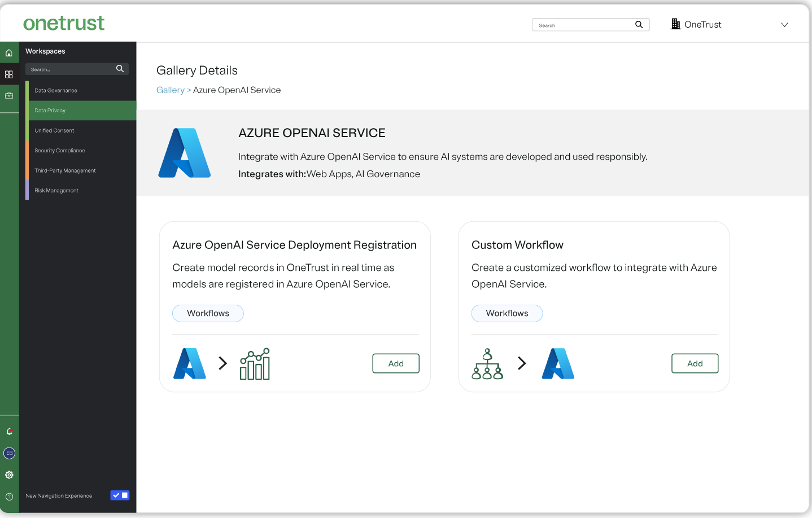Click the OneTrust building icon in top bar
The image size is (812, 518).
click(675, 24)
